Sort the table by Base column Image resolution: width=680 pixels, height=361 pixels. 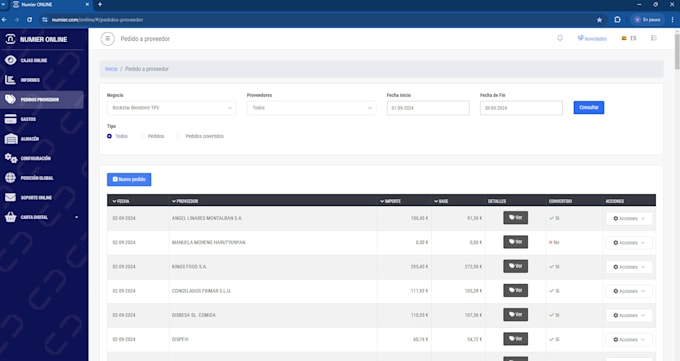441,201
